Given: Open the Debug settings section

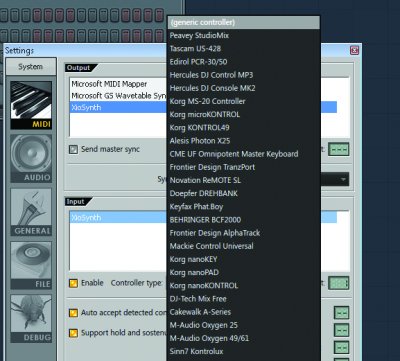Looking at the screenshot, I should 31,319.
